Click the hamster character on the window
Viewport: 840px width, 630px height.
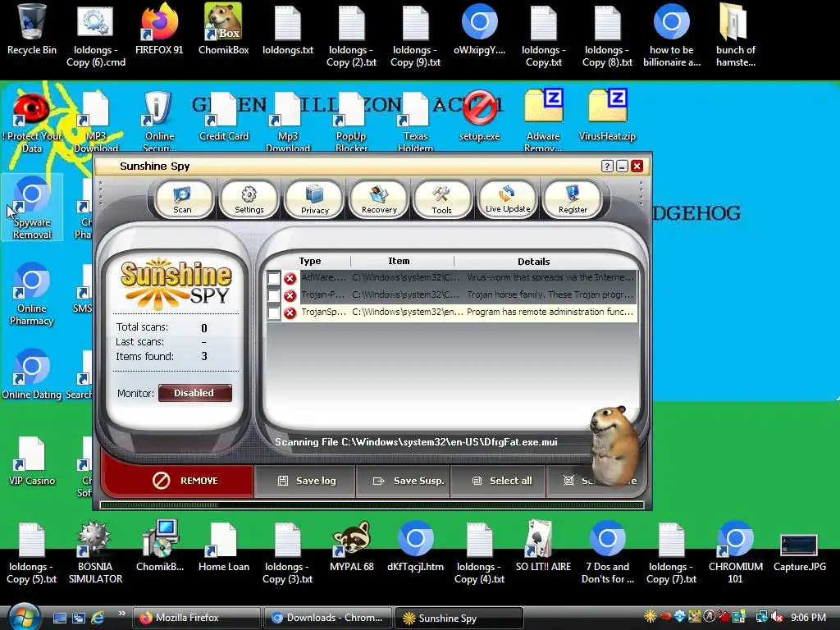(x=614, y=445)
